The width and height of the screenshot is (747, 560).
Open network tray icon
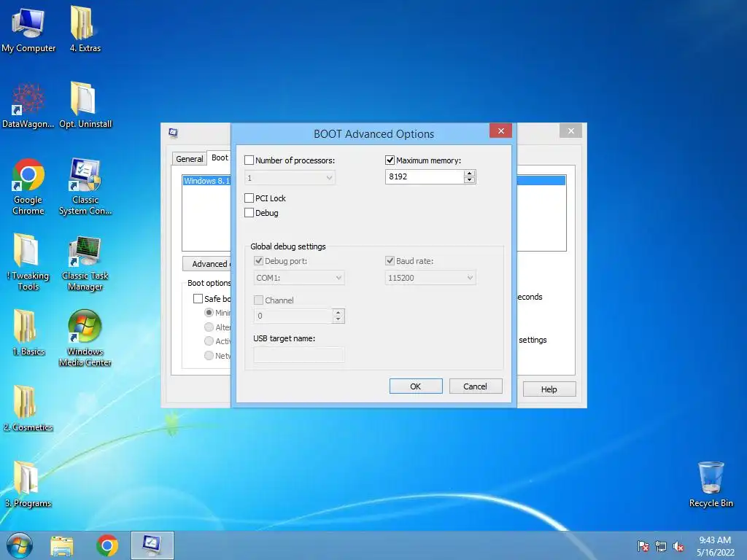tap(661, 546)
